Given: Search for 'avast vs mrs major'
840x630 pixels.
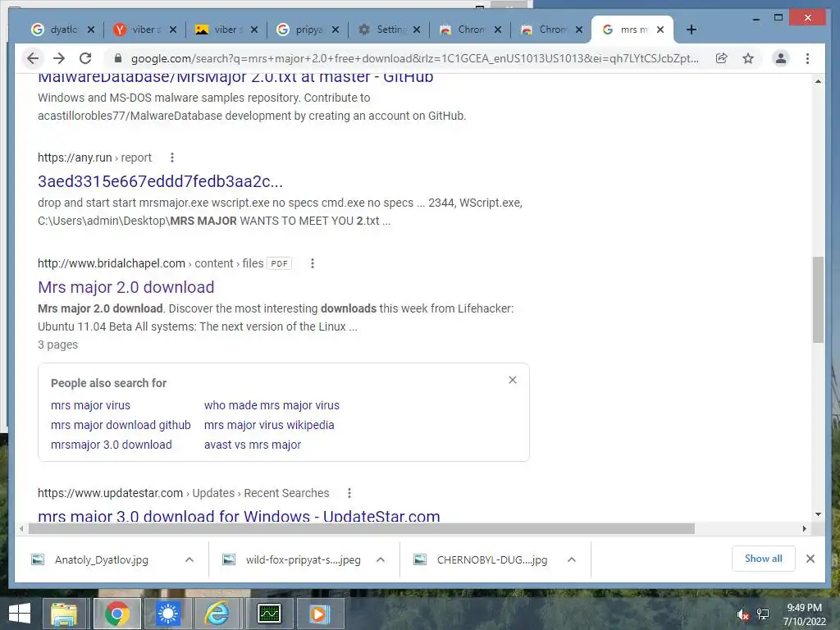Looking at the screenshot, I should [253, 445].
